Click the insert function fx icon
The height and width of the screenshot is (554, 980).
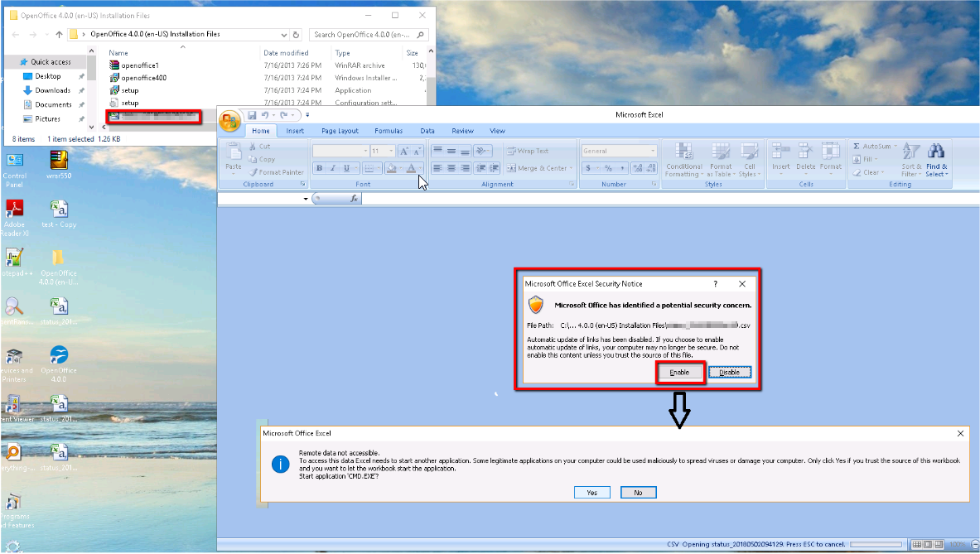coord(354,199)
